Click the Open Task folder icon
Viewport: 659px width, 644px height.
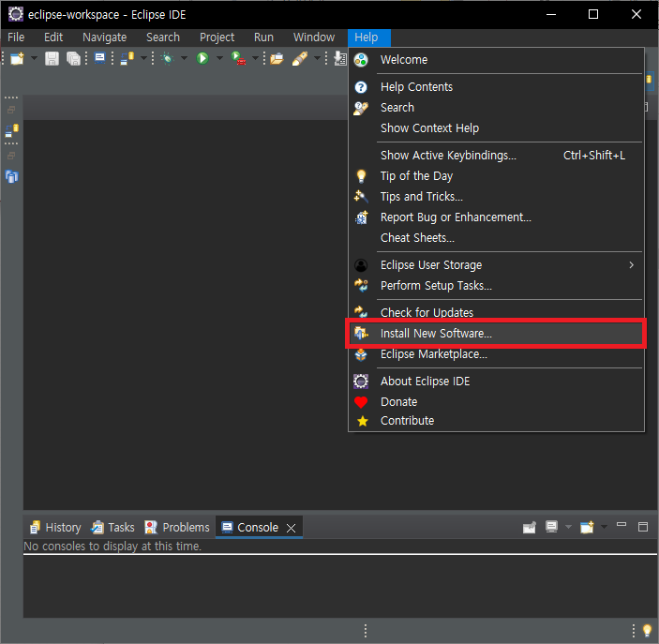click(x=277, y=58)
